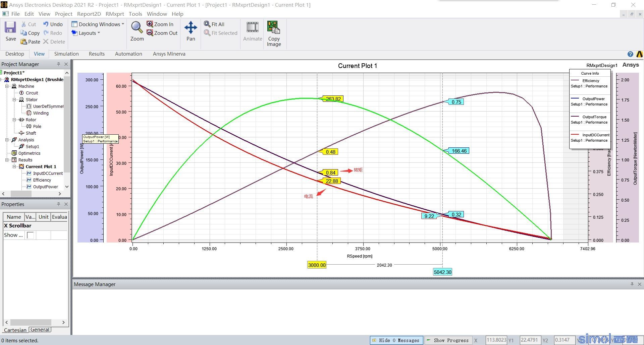644x345 pixels.
Task: Select the Winding item under Stator
Action: point(41,113)
